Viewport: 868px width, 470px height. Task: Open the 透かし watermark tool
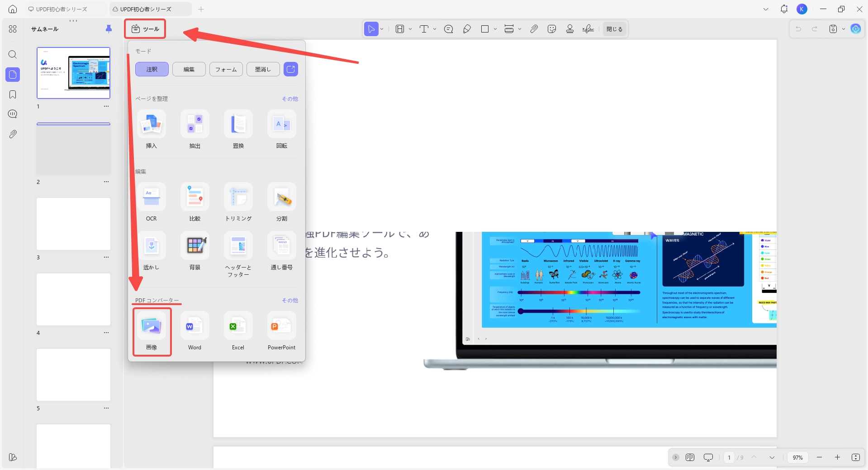tap(152, 251)
